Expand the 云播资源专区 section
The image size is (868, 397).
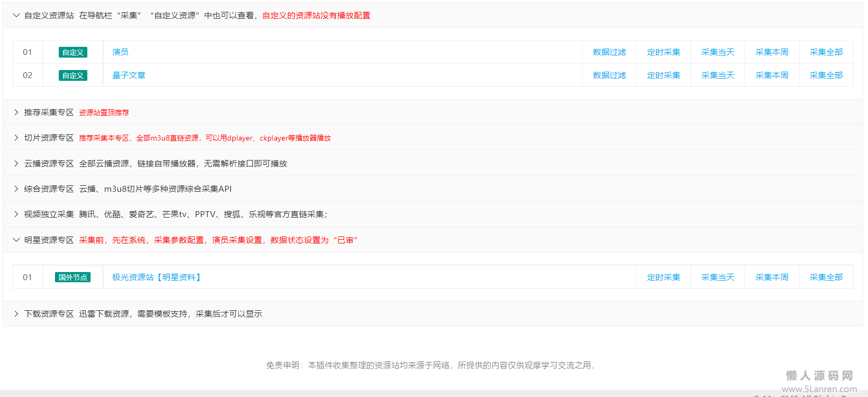[49, 163]
